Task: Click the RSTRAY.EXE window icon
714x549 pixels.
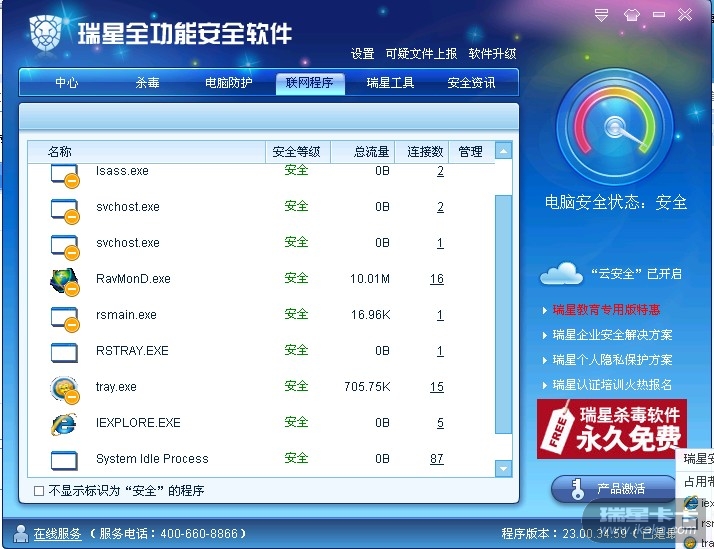Action: 64,352
